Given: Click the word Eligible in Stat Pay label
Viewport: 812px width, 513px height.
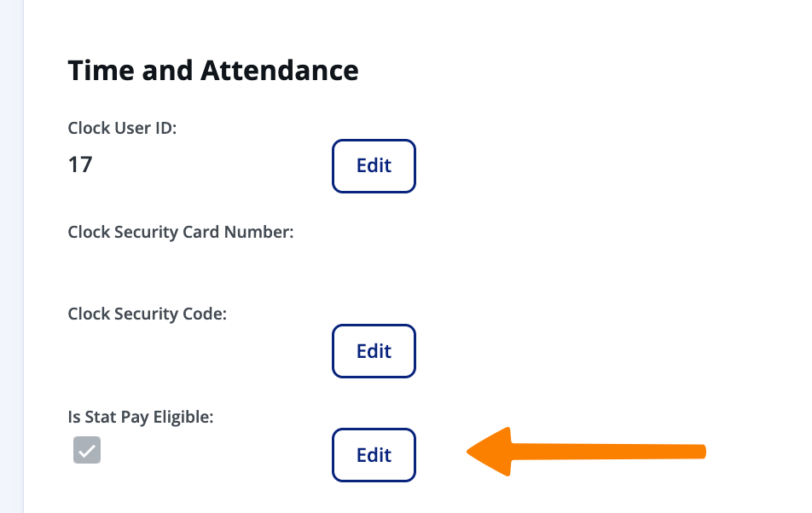Looking at the screenshot, I should coord(183,417).
